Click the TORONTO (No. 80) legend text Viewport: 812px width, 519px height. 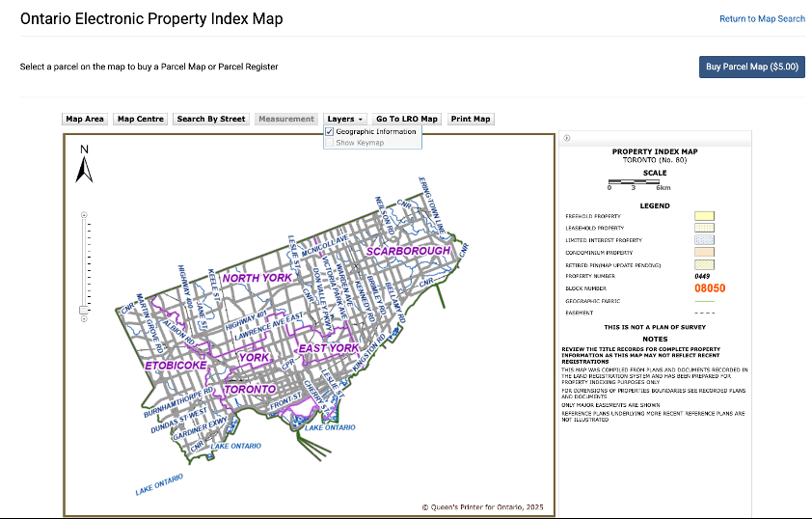pos(655,160)
